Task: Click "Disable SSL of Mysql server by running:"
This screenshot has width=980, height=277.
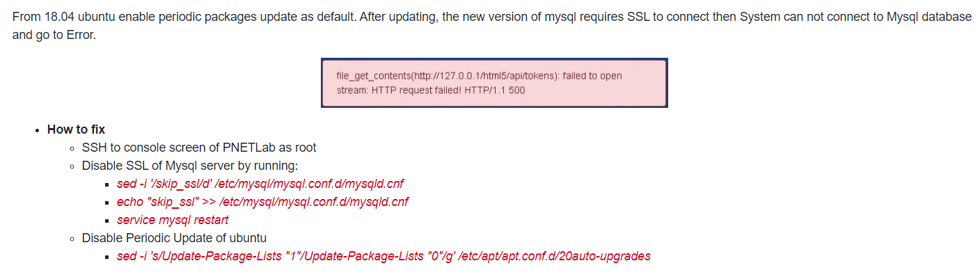Action: tap(190, 166)
